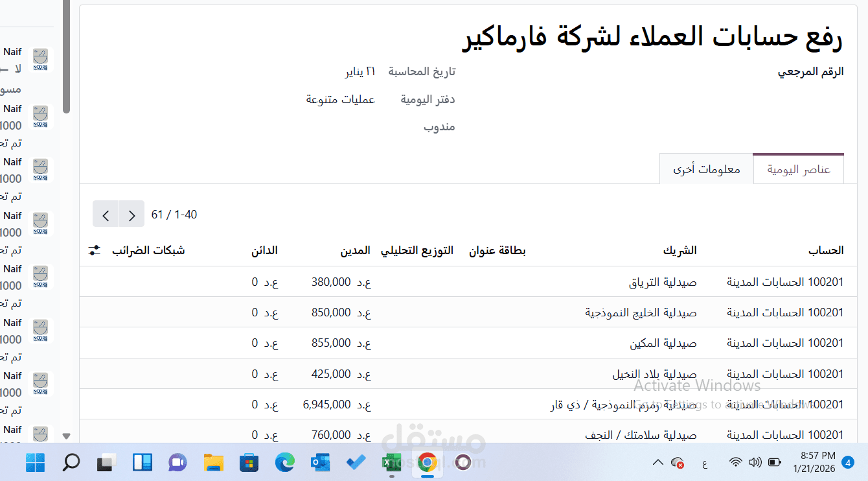Select partner صيدلية الترياق
The width and height of the screenshot is (868, 481).
point(663,283)
